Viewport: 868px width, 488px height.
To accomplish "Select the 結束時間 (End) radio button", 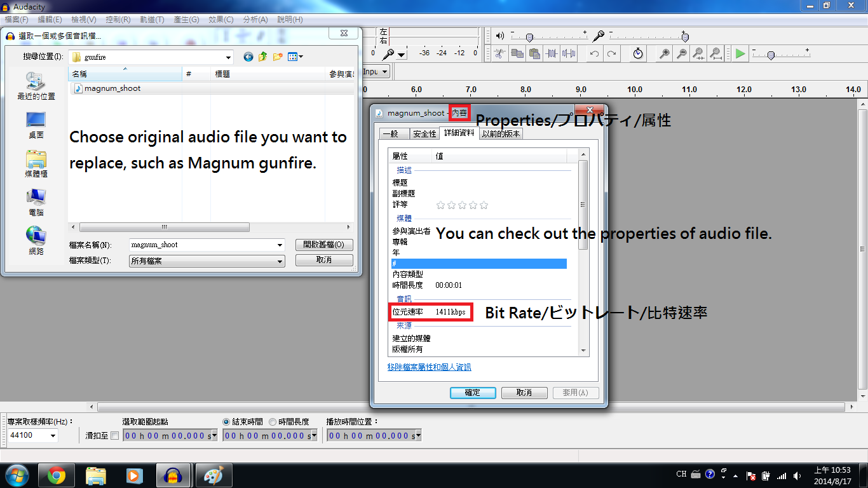I will (x=226, y=421).
